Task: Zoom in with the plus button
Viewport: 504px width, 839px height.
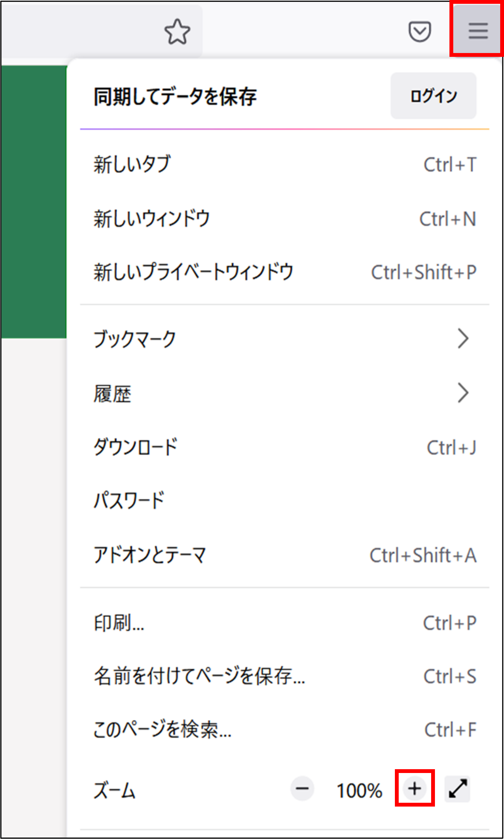Action: (x=415, y=788)
